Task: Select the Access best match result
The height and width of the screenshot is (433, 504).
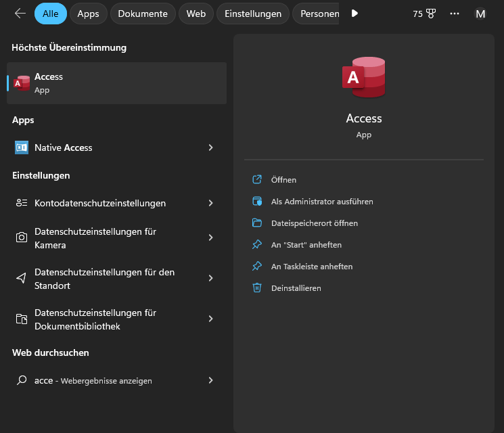Action: tap(116, 83)
